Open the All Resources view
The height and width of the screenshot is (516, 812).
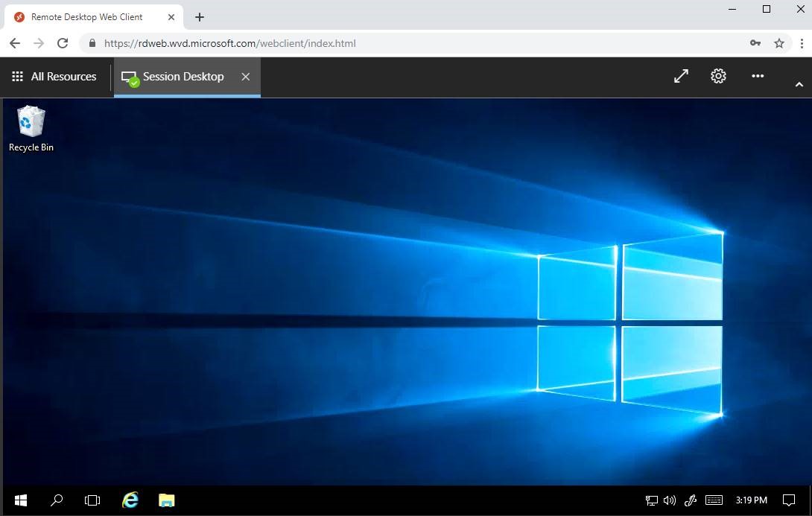54,77
